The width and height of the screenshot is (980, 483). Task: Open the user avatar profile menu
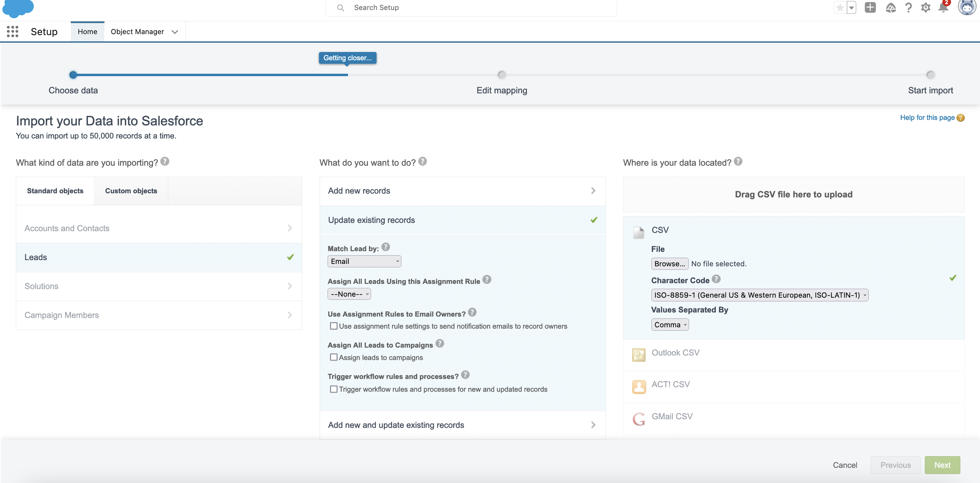[967, 8]
